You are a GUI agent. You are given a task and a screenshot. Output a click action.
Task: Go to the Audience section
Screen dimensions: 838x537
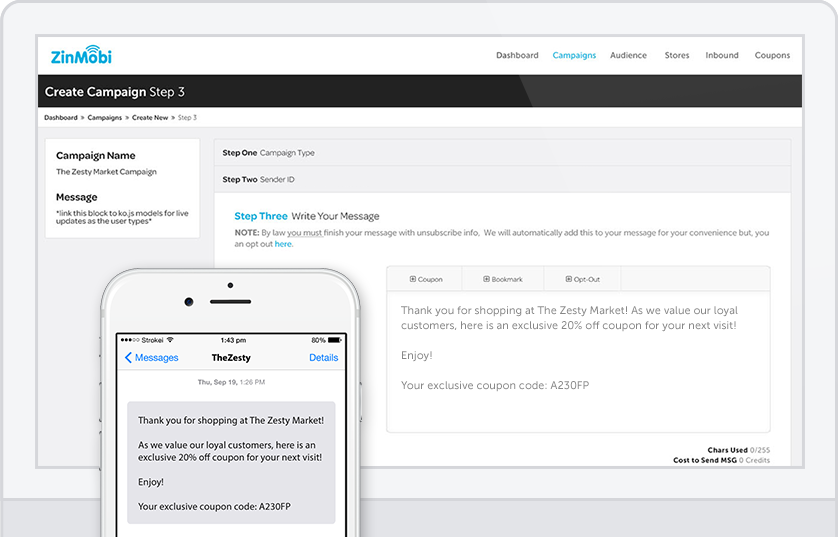coord(628,55)
